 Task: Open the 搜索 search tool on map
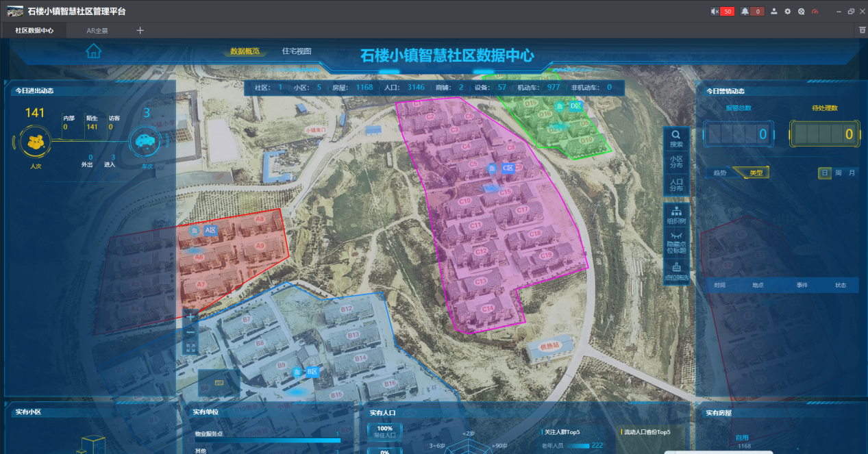pyautogui.click(x=676, y=139)
